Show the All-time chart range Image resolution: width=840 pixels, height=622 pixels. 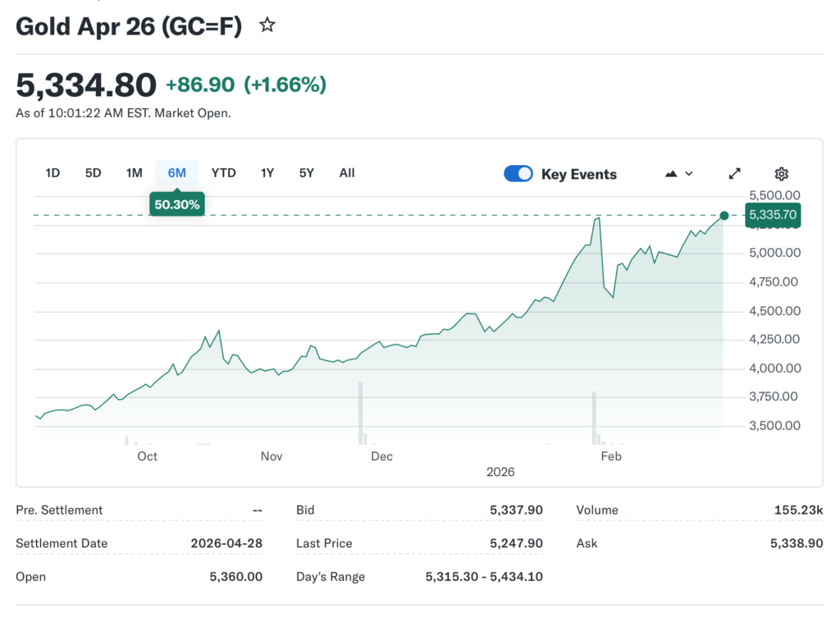click(346, 173)
